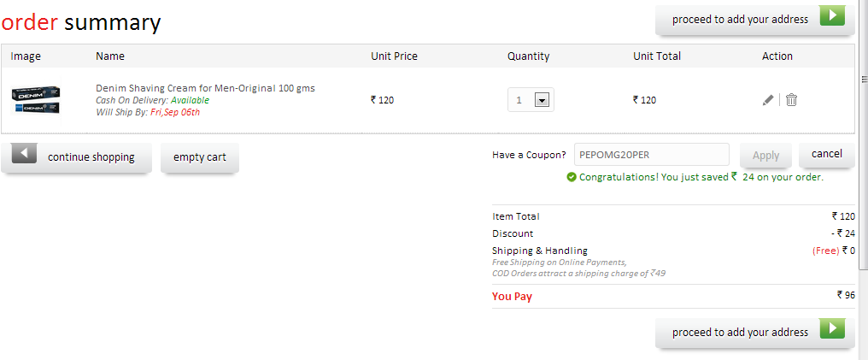Click top proceed to add your address
868x360 pixels.
coord(755,20)
